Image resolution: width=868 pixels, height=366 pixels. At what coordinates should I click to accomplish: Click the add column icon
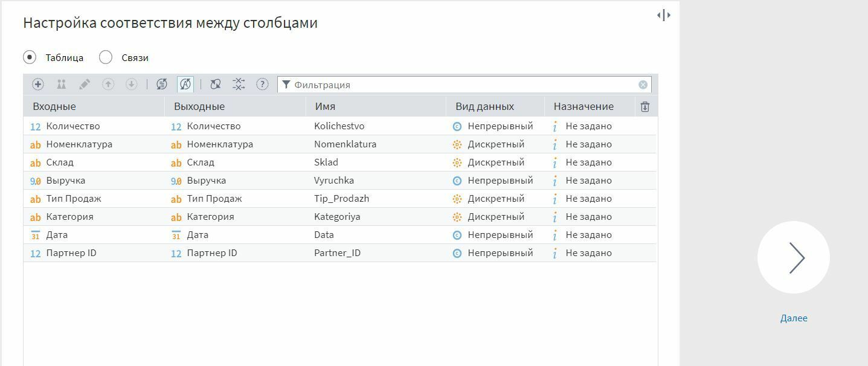click(37, 85)
